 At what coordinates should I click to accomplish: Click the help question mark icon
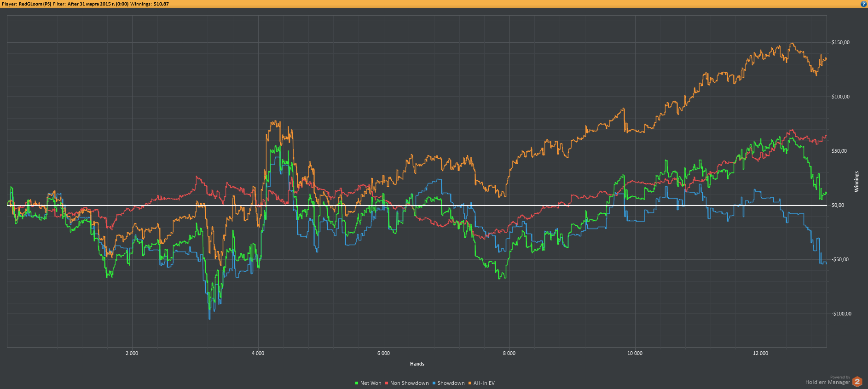(863, 4)
